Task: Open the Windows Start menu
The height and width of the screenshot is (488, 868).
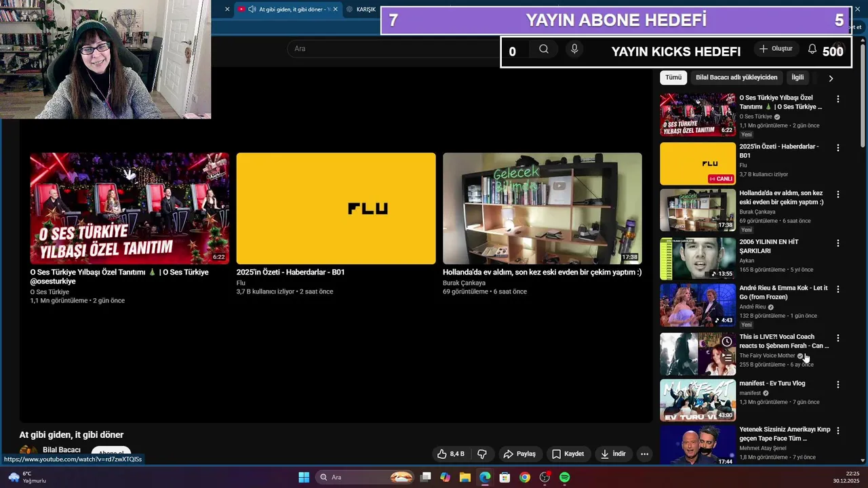Action: (304, 477)
